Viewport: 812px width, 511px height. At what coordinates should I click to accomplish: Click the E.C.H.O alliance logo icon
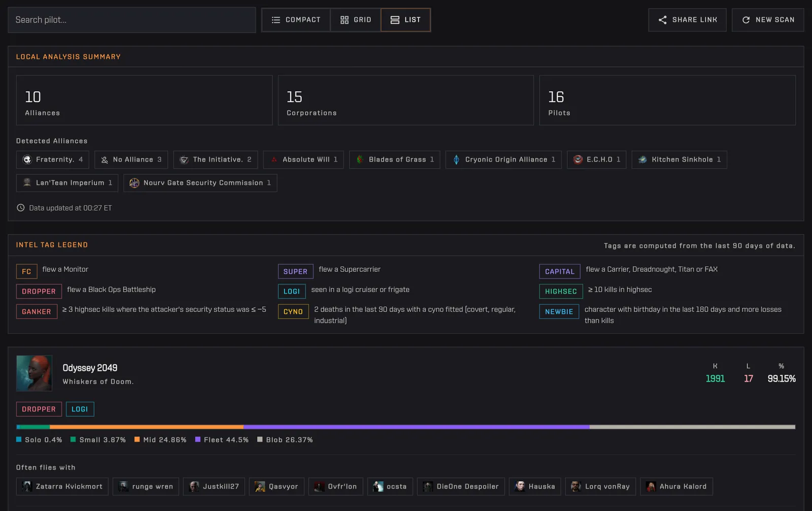578,159
